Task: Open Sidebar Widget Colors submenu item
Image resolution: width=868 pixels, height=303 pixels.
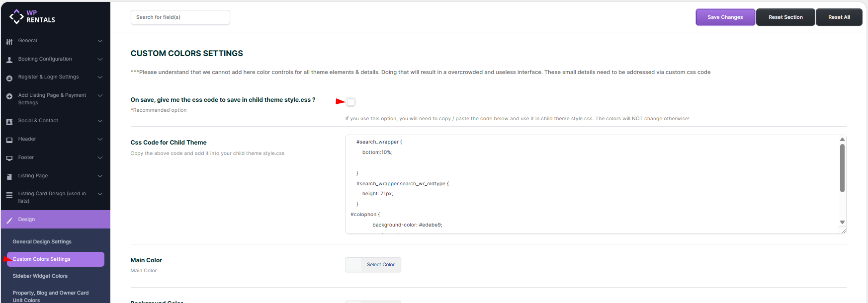Action: point(40,276)
